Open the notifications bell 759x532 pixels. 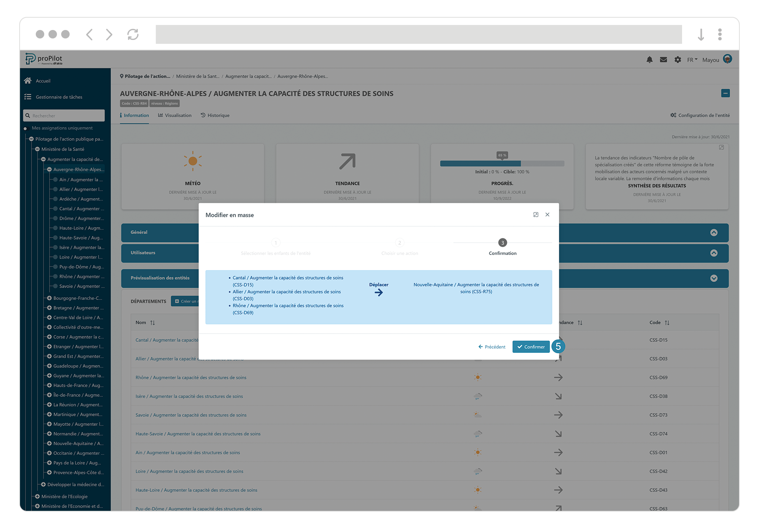point(650,60)
